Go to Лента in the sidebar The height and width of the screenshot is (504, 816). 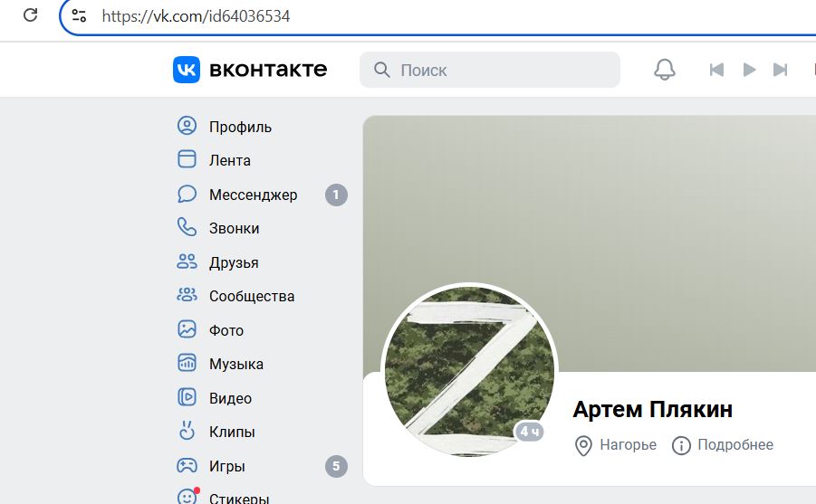tap(229, 160)
